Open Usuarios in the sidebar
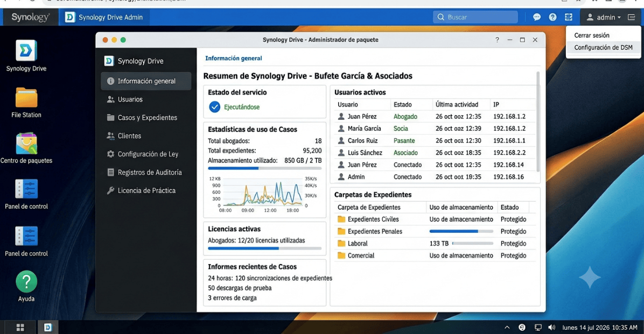The width and height of the screenshot is (644, 334). click(x=146, y=100)
